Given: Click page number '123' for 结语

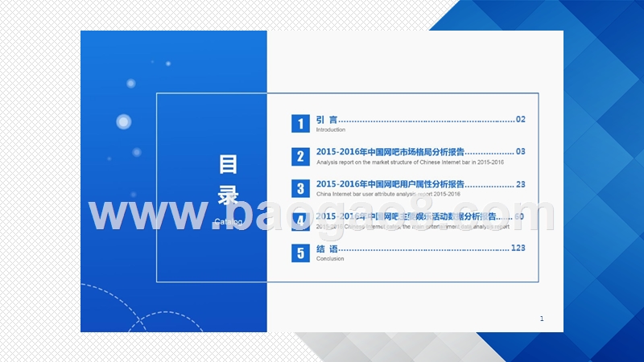Looking at the screenshot, I should tap(518, 248).
